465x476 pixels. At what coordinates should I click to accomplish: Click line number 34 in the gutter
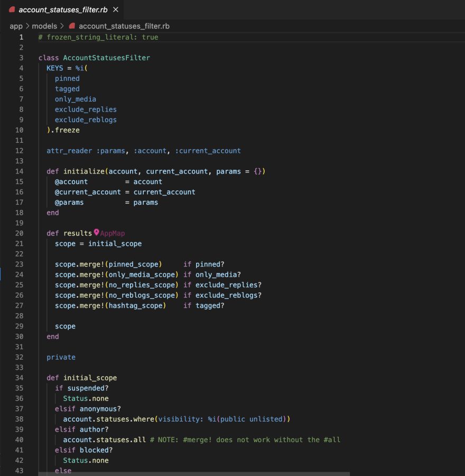point(19,378)
